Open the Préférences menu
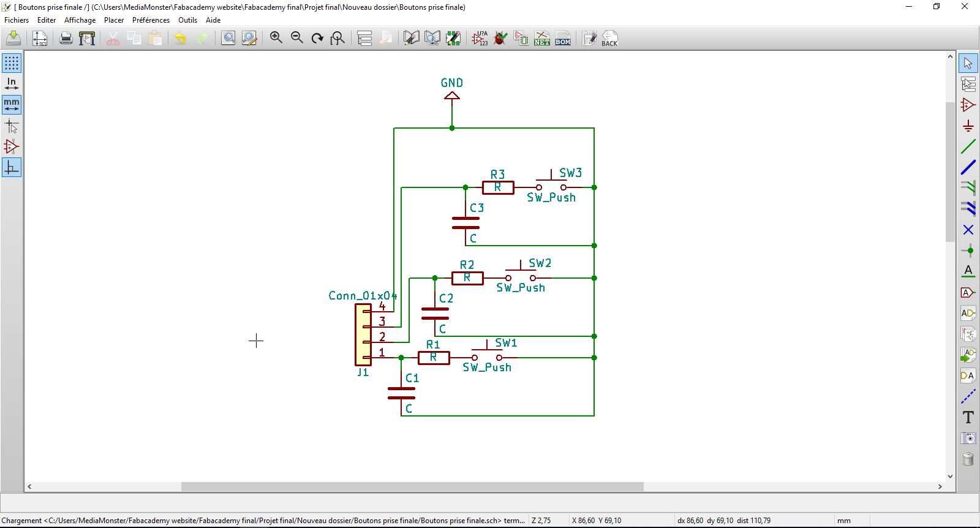Image resolution: width=980 pixels, height=528 pixels. pyautogui.click(x=151, y=20)
